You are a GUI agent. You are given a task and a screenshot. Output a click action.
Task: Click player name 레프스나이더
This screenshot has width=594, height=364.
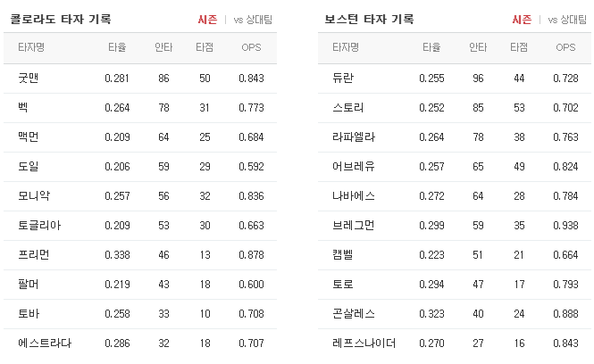[364, 343]
